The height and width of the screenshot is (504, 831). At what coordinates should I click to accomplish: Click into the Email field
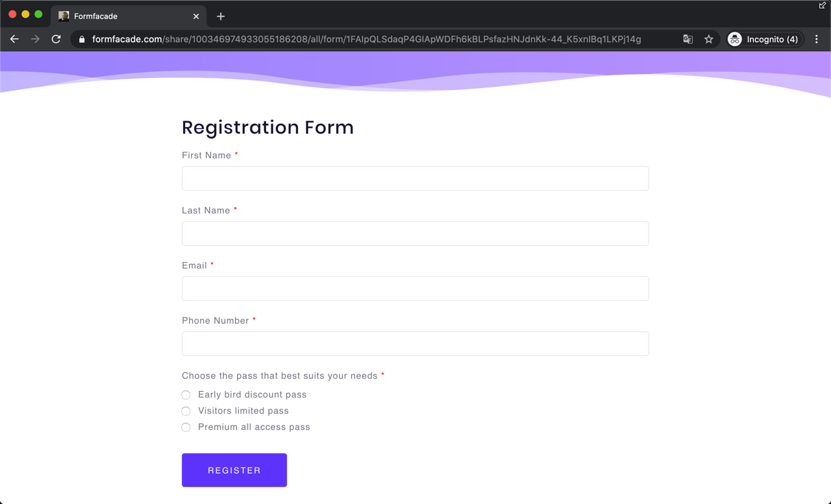point(415,289)
